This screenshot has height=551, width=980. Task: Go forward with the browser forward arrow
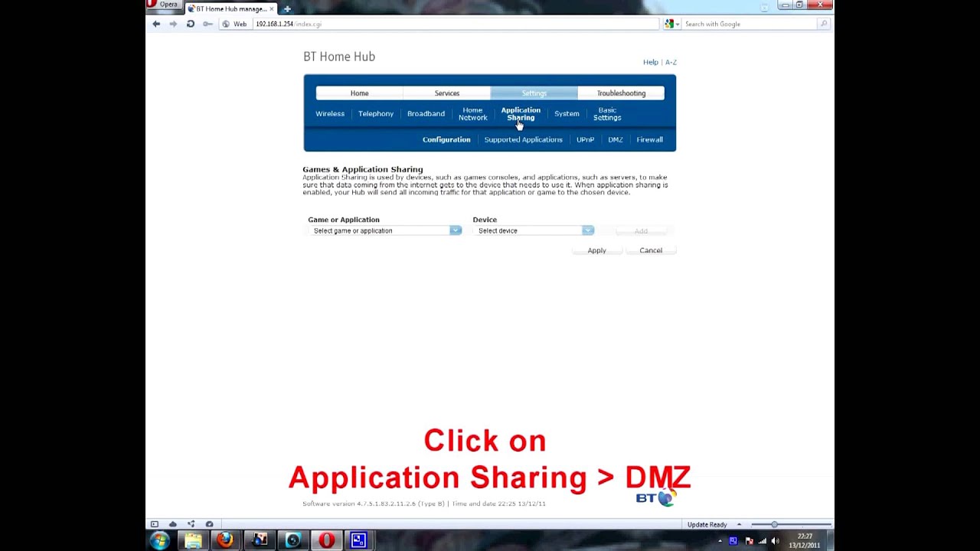[173, 24]
